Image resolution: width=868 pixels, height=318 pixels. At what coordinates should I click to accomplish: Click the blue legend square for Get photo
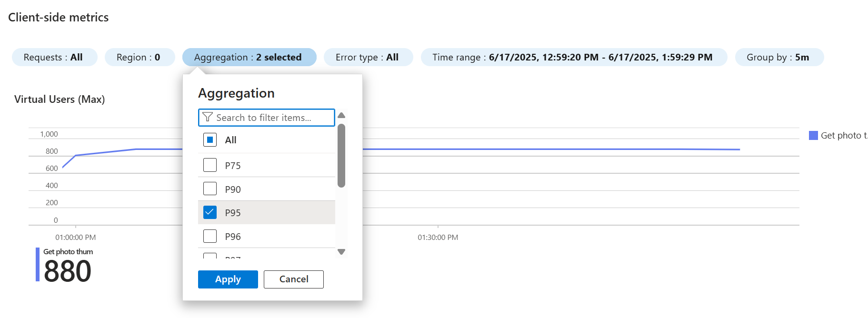813,136
